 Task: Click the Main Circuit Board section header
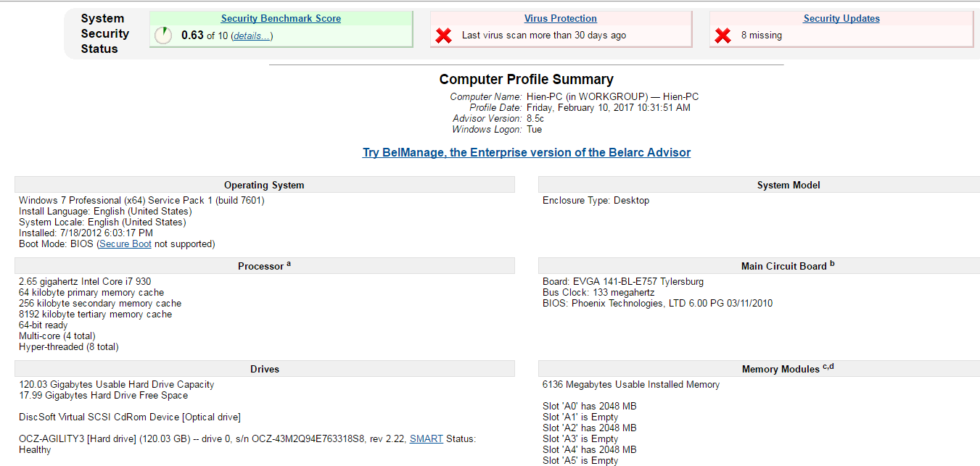759,266
